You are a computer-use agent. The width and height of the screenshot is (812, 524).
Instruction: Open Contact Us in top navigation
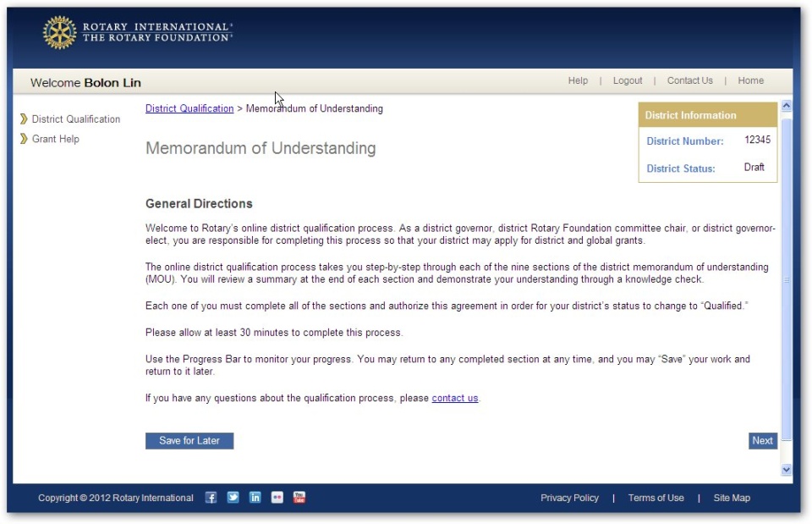690,80
